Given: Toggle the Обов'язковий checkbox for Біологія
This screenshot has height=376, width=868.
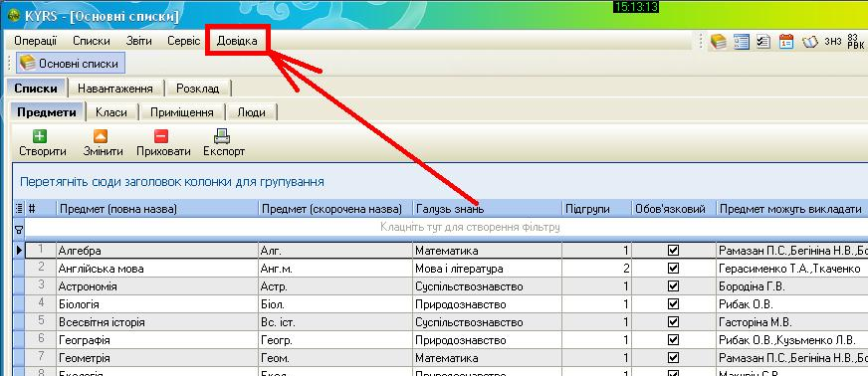Looking at the screenshot, I should (x=674, y=304).
